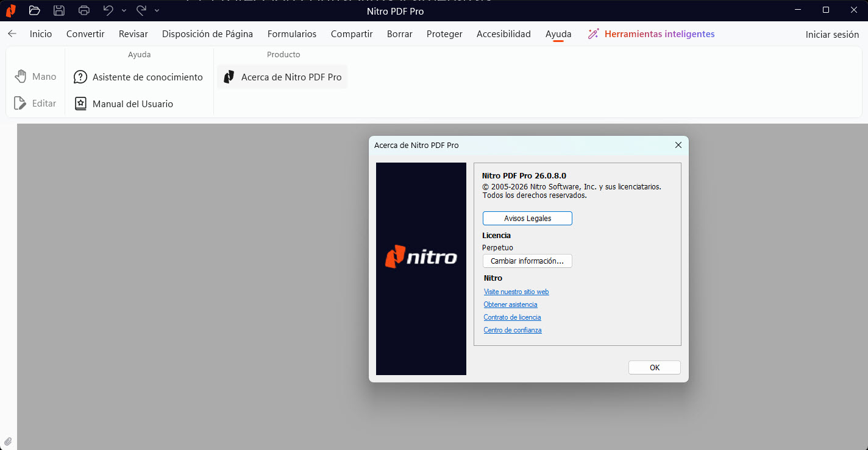The height and width of the screenshot is (450, 868).
Task: Click Acerca de Nitro PDF Pro ribbon button
Action: [x=282, y=77]
